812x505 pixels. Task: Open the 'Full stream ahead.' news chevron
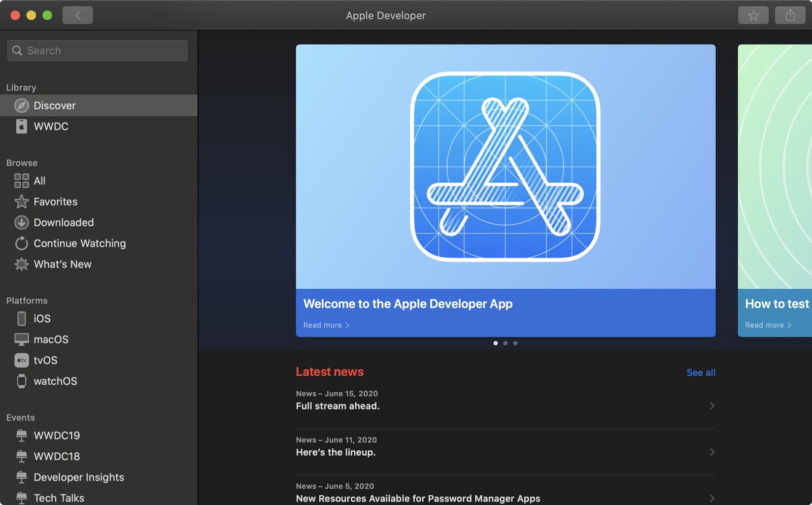click(712, 406)
